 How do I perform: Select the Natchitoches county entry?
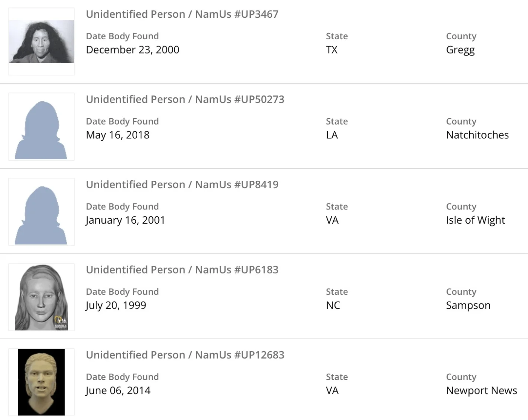pos(477,135)
